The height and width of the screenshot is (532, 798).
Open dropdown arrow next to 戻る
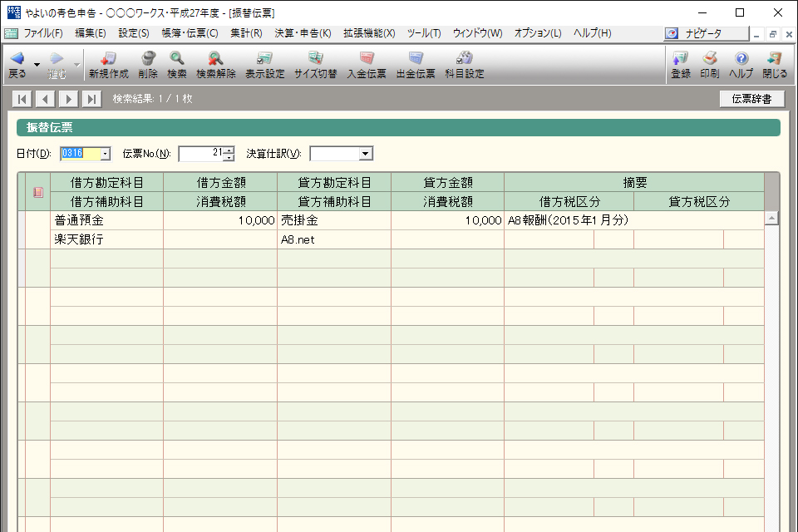37,65
